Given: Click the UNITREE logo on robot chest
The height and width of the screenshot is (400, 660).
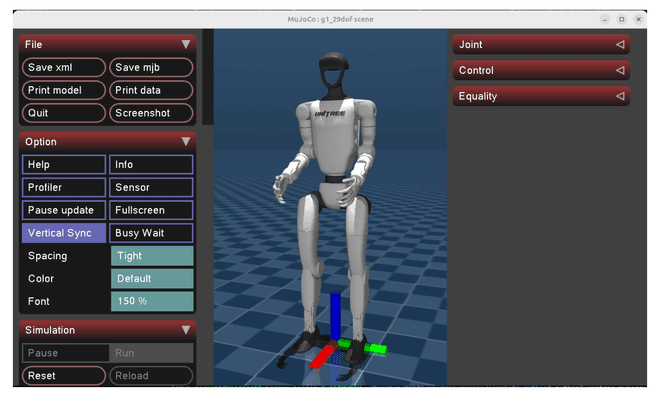Looking at the screenshot, I should (330, 114).
